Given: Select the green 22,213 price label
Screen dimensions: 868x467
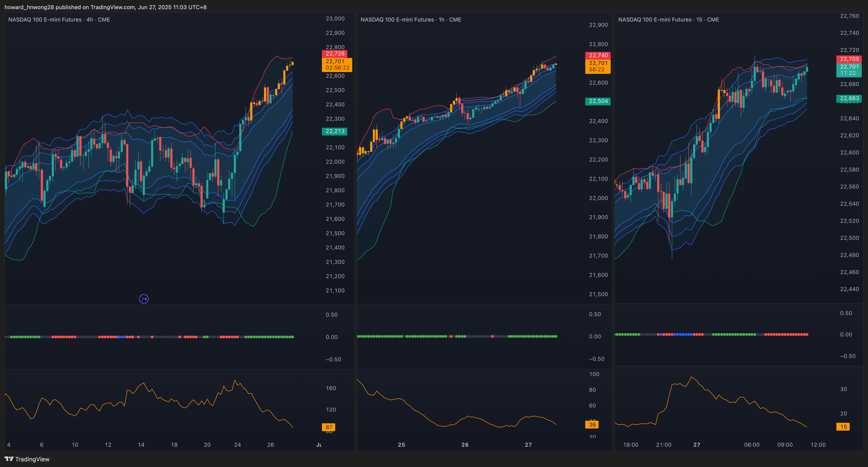Looking at the screenshot, I should [x=335, y=131].
